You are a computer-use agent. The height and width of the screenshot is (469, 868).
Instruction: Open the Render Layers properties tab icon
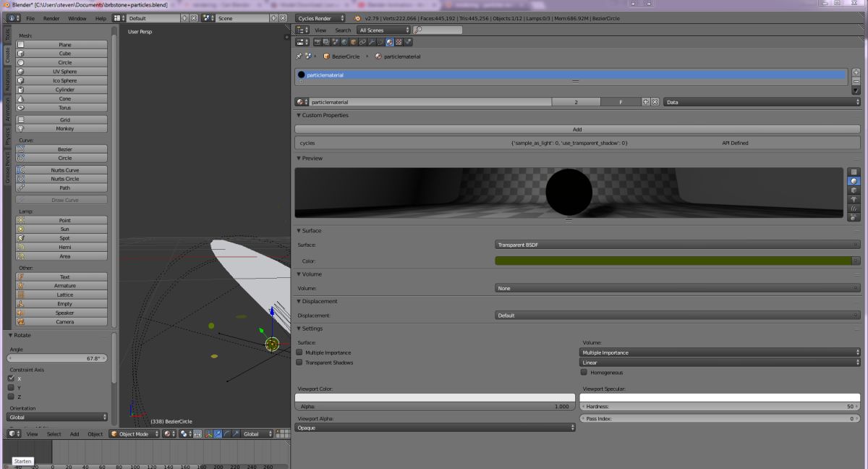tap(325, 42)
